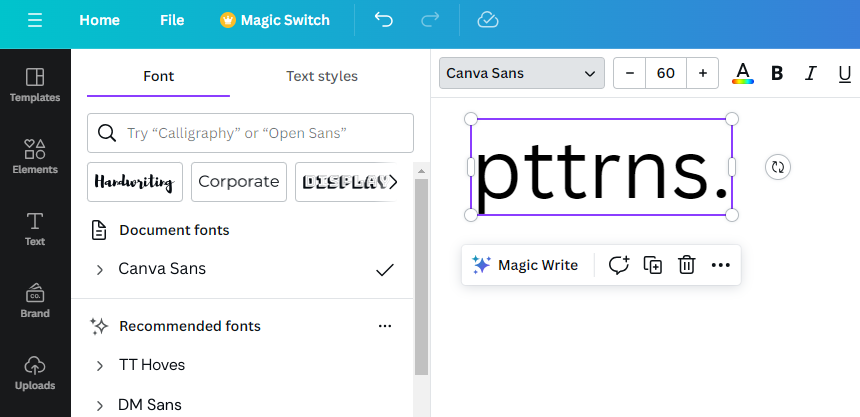Expand Canva Sans font variants
Screen dimensions: 860x417
pyautogui.click(x=99, y=269)
